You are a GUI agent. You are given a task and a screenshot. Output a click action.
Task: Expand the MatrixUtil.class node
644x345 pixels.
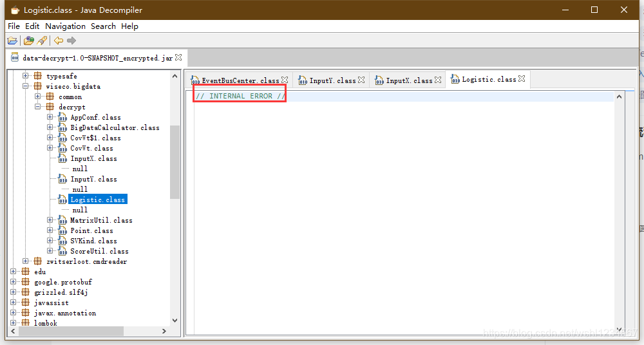click(x=50, y=220)
